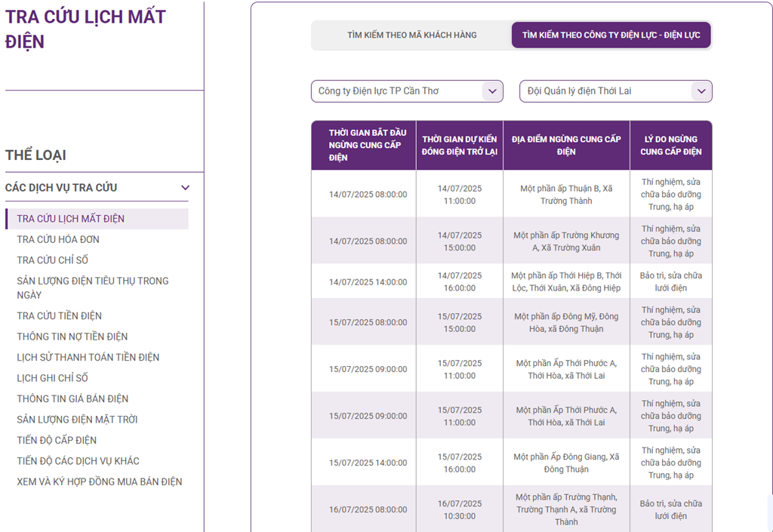Open Công ty Điện lực TP Cần Thơ dropdown
This screenshot has width=773, height=532.
pos(407,91)
